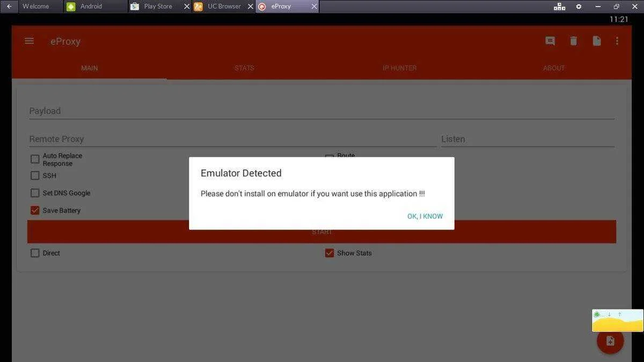The height and width of the screenshot is (362, 644).
Task: Open emulator settings gear
Action: click(x=579, y=6)
